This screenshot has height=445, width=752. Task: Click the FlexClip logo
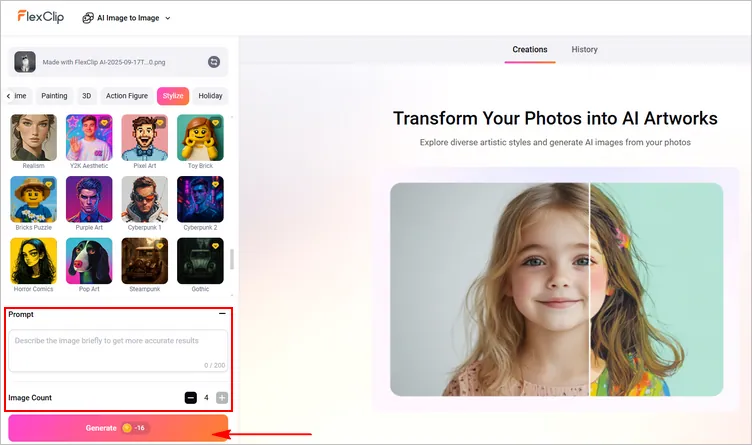41,17
